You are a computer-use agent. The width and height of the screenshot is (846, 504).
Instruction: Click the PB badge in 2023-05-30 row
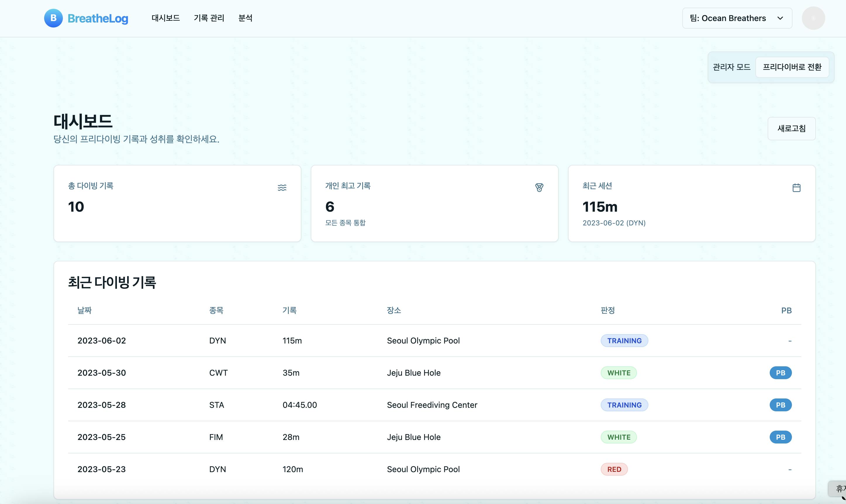click(x=781, y=372)
